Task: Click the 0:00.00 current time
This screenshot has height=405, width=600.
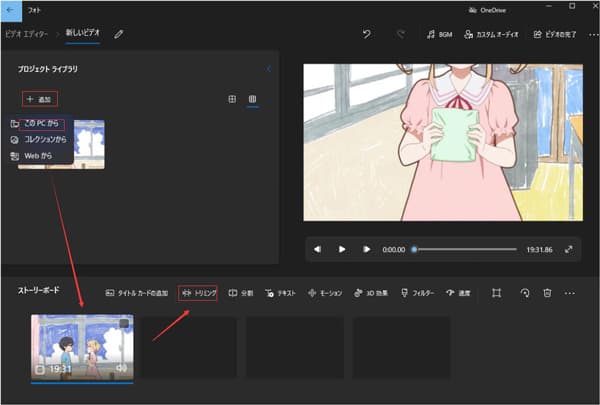Action: (394, 250)
